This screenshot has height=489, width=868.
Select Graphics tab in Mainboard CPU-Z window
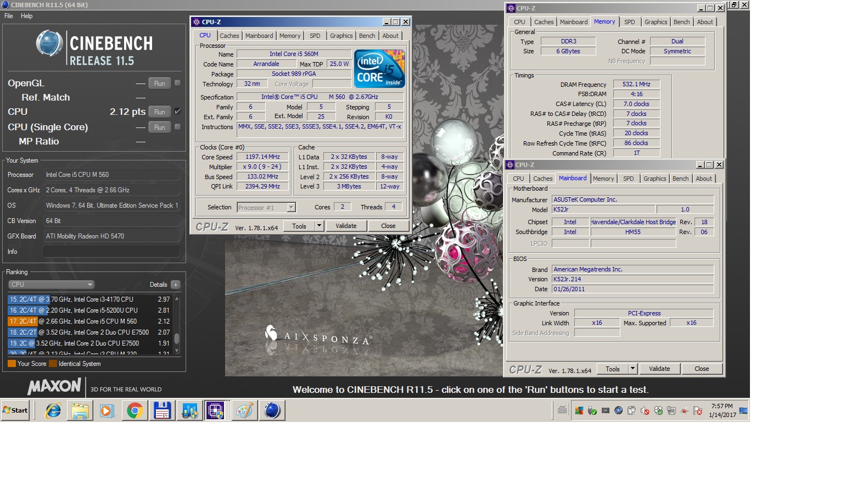click(x=654, y=179)
